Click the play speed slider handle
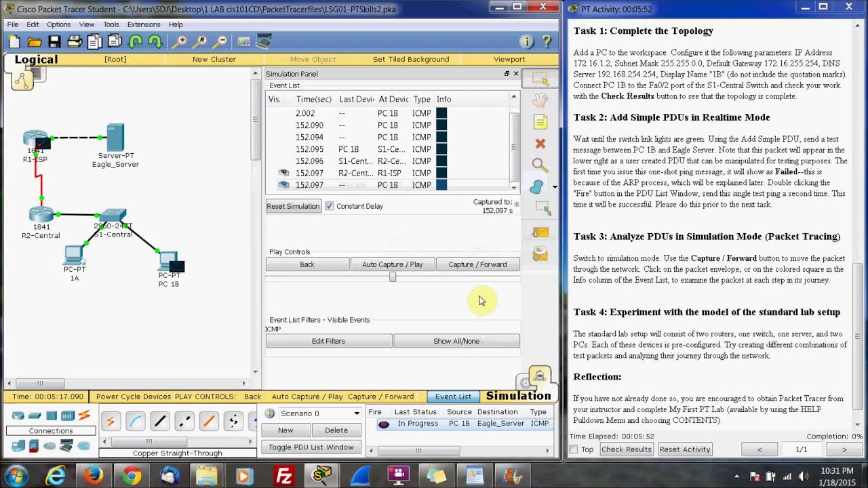868x488 pixels. pos(393,277)
